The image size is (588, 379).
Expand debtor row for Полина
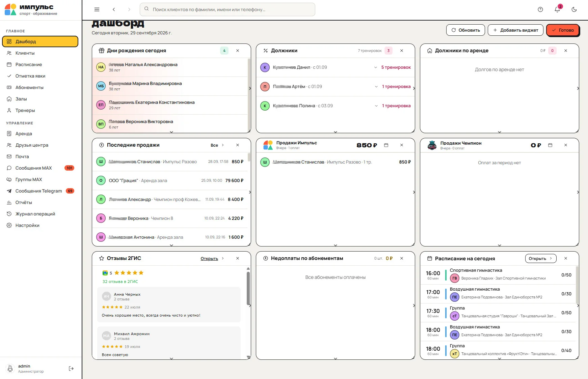coord(376,106)
